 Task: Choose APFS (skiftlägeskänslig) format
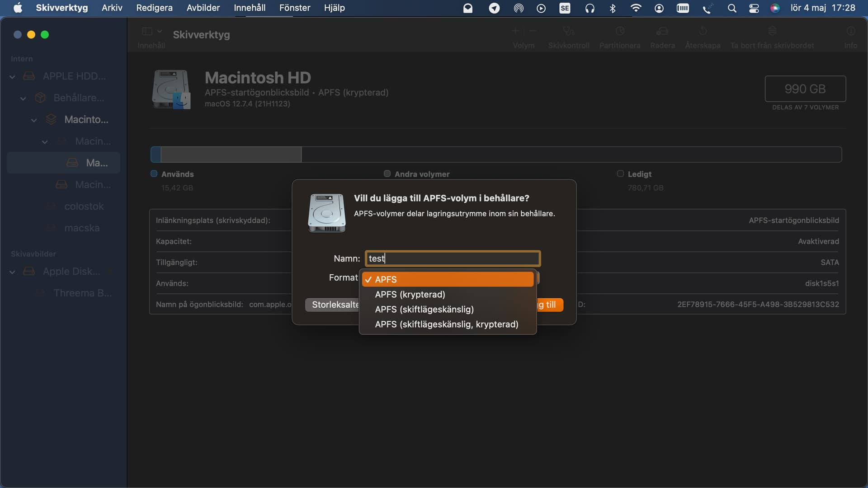448,309
